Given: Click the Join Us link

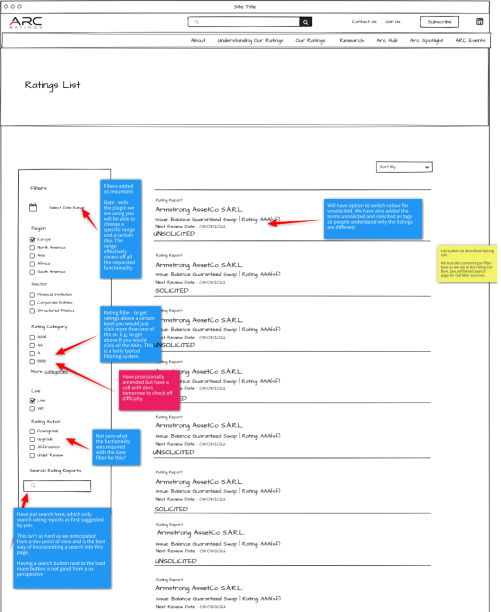Looking at the screenshot, I should [x=393, y=21].
